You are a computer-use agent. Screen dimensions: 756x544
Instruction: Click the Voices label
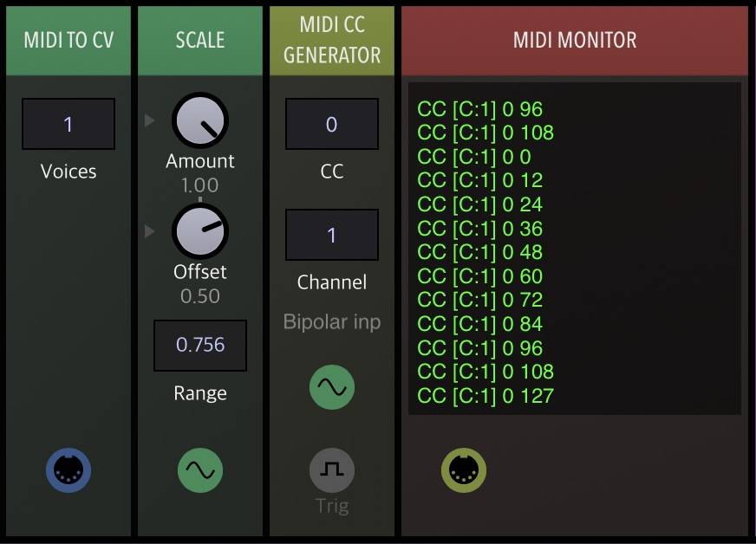click(68, 172)
